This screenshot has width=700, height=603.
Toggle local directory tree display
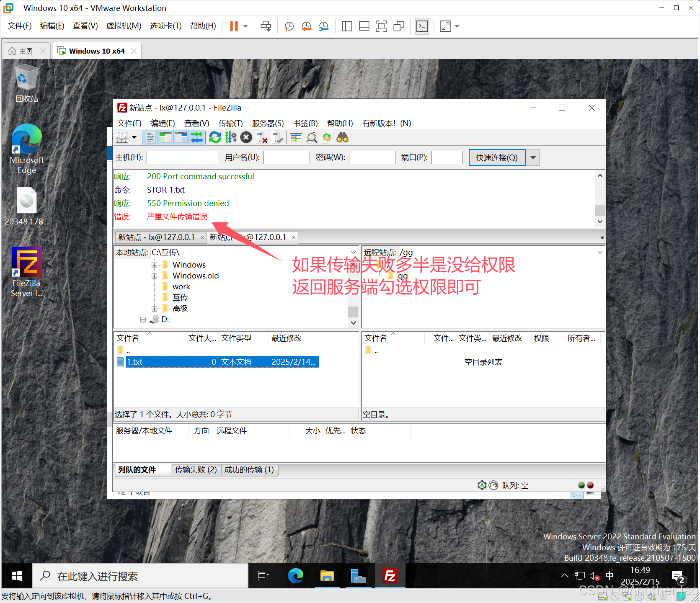pos(166,137)
